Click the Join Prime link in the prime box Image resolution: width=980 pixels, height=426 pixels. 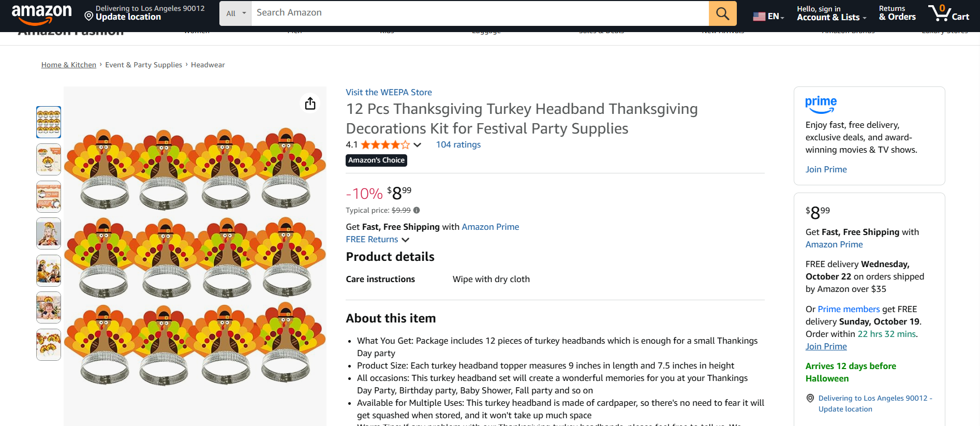click(826, 169)
